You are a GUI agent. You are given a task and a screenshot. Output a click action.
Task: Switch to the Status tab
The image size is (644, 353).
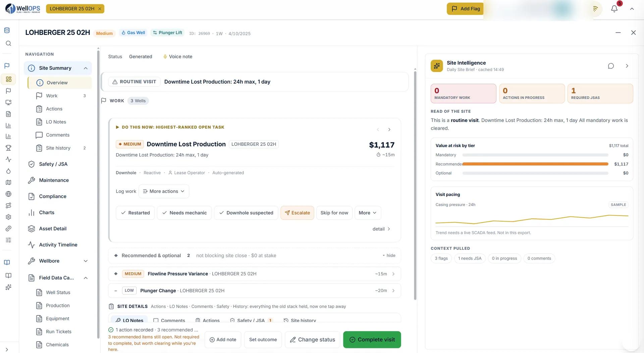(x=115, y=56)
